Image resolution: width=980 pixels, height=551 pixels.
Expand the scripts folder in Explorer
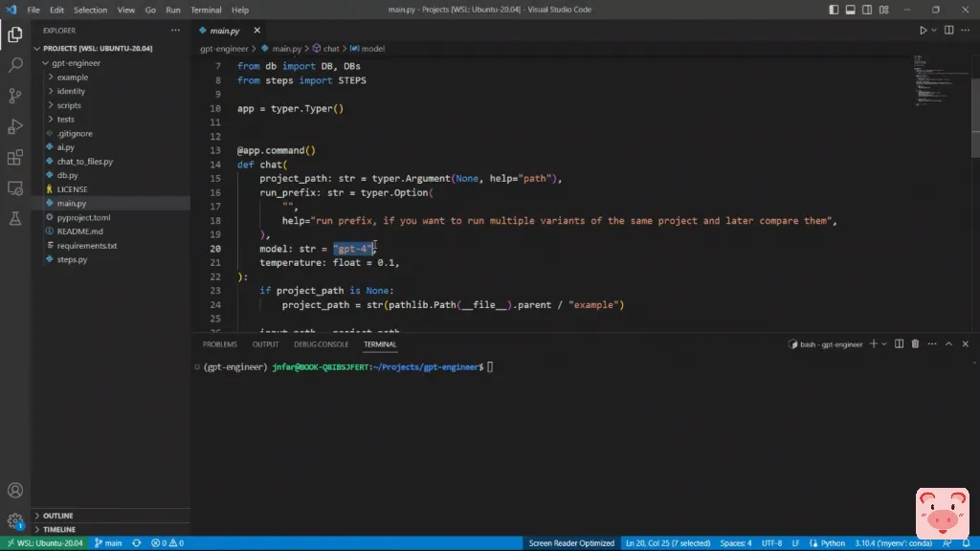(x=69, y=105)
